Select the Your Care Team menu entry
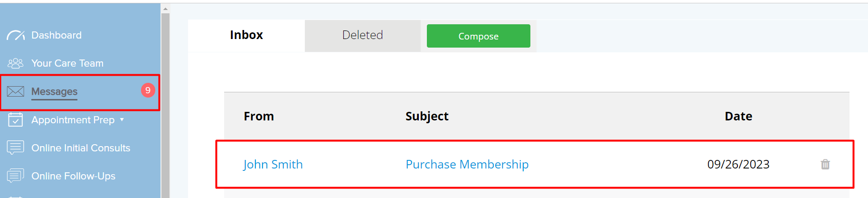The image size is (868, 198). tap(67, 63)
